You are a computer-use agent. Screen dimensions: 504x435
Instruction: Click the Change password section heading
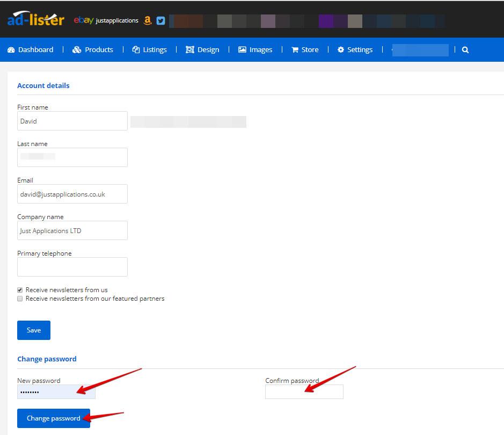click(x=47, y=359)
